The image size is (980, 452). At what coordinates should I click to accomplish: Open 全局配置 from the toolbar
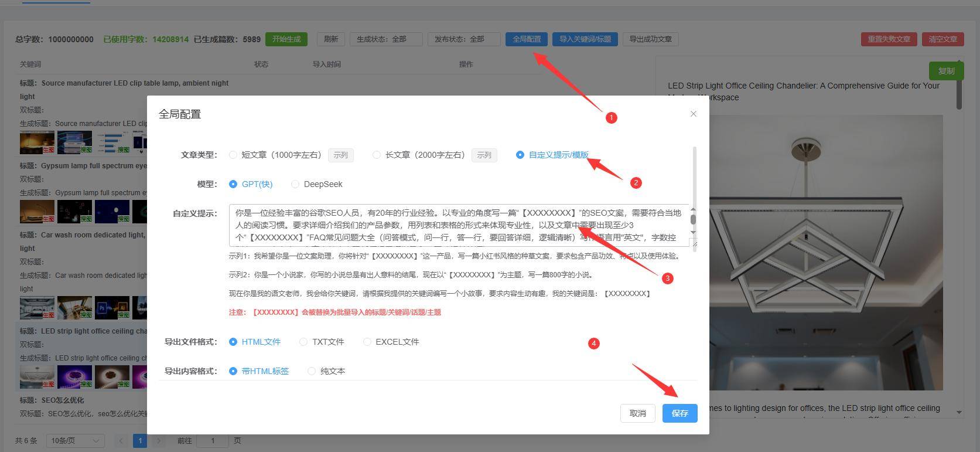pyautogui.click(x=527, y=39)
